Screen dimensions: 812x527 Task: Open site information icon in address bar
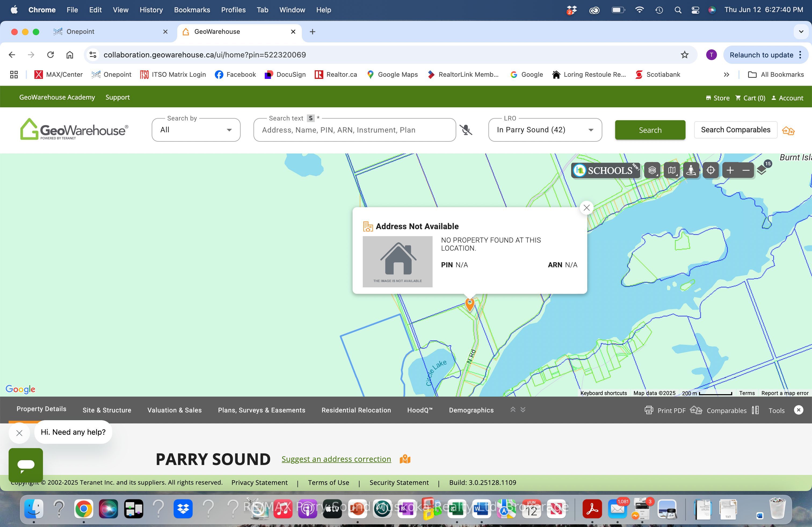tap(93, 54)
